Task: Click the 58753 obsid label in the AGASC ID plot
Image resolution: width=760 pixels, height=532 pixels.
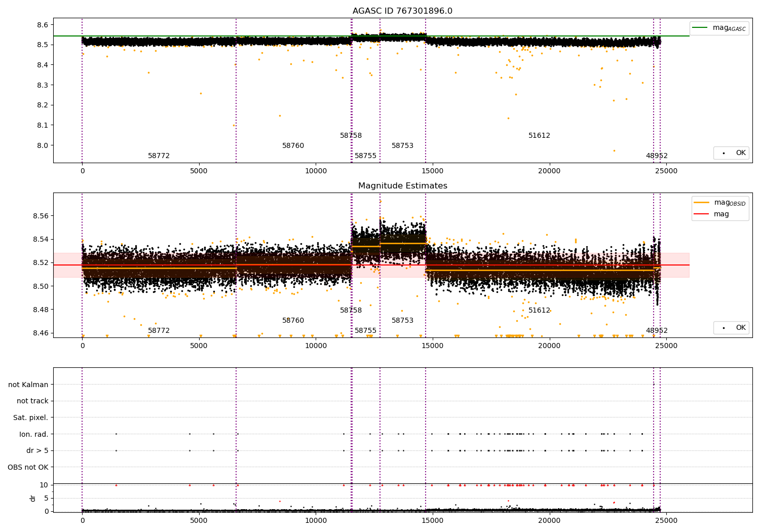Action: 403,146
